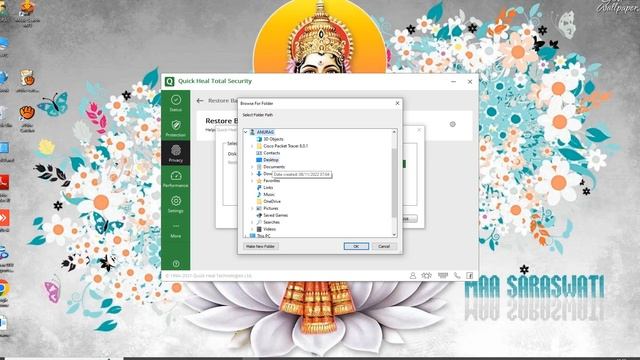Close the Browse For Folder dialog
The width and height of the screenshot is (640, 360).
tap(397, 103)
